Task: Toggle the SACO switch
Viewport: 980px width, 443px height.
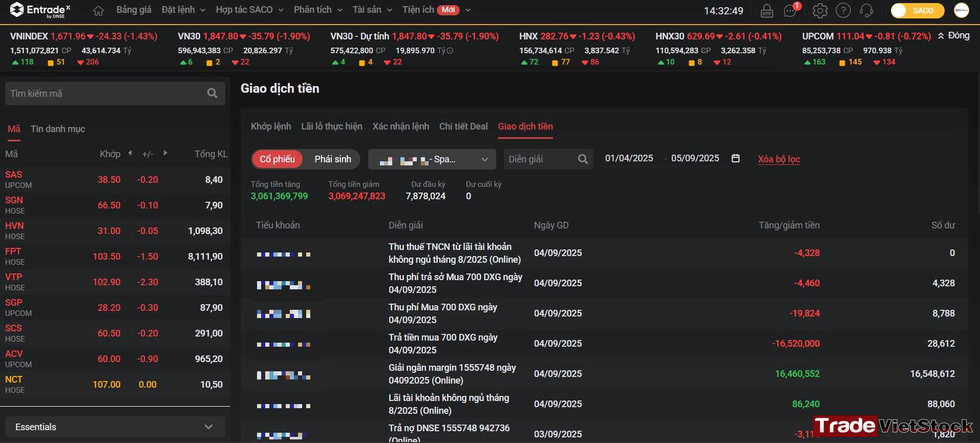Action: point(917,10)
